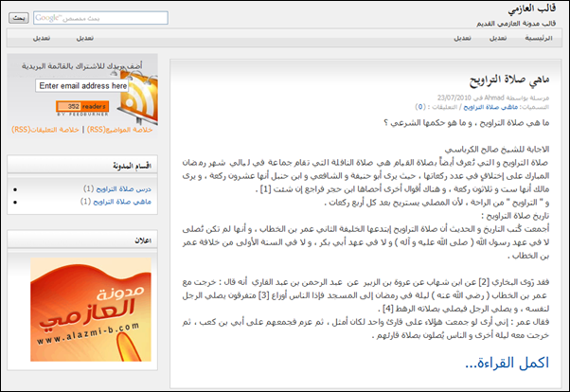Click the orange RSS feed billboard icon
The image size is (570, 392).
[139, 98]
